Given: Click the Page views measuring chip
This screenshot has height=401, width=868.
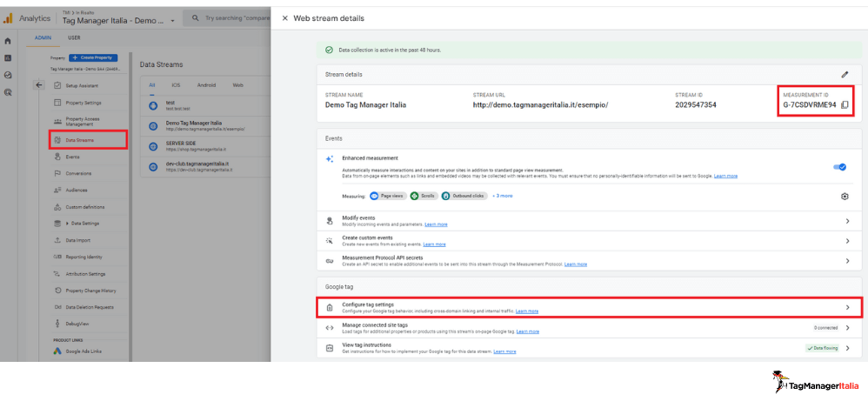Looking at the screenshot, I should (388, 196).
